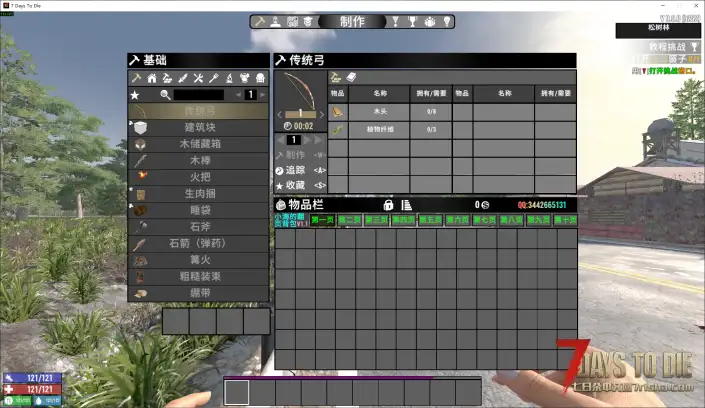Switch to backpack page 第七页
The height and width of the screenshot is (408, 705).
(484, 220)
